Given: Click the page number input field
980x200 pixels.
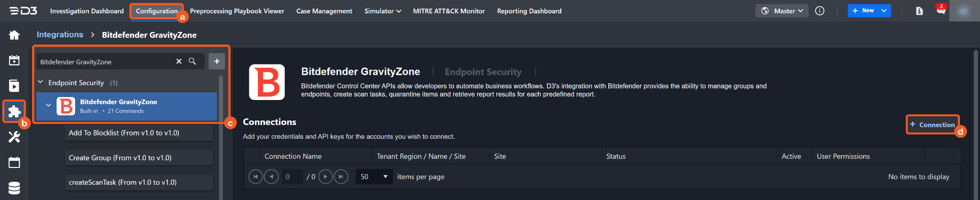Looking at the screenshot, I should click(292, 177).
